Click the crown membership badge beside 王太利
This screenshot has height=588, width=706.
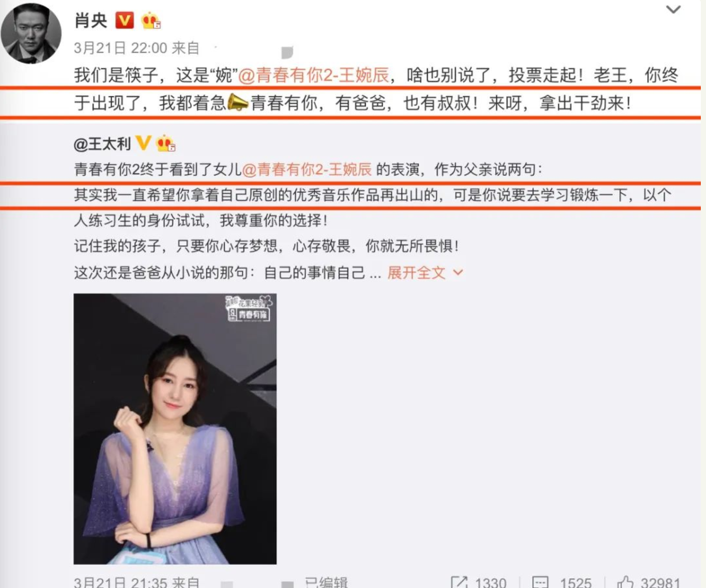click(x=166, y=143)
